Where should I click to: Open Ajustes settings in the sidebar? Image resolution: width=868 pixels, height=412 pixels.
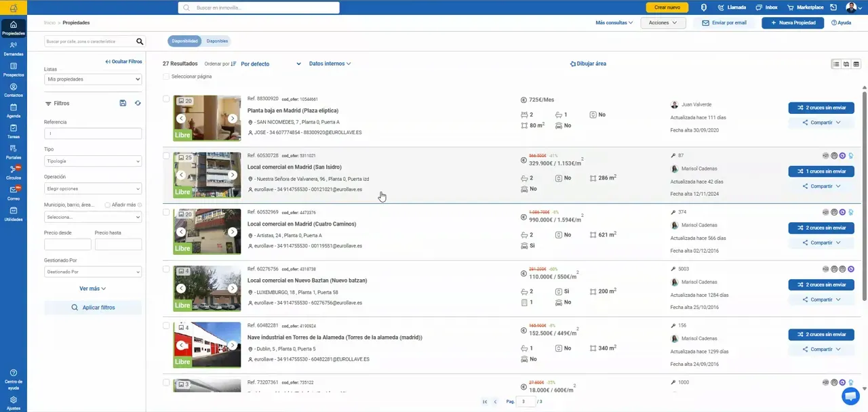pos(14,403)
